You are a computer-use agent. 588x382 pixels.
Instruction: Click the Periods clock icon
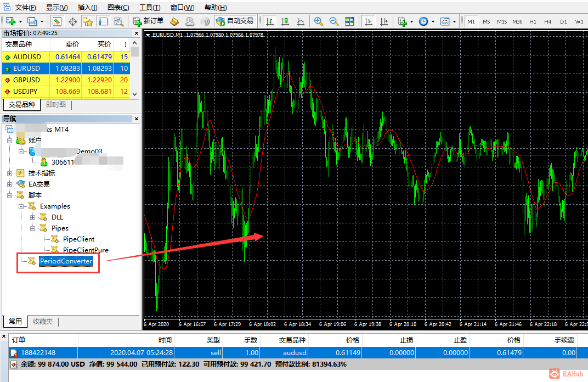point(423,21)
